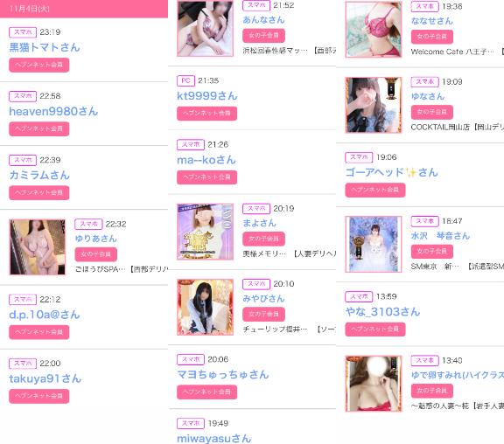The width and height of the screenshot is (504, 444).
Task: Open heaven9980さん profile link
Action: click(53, 111)
